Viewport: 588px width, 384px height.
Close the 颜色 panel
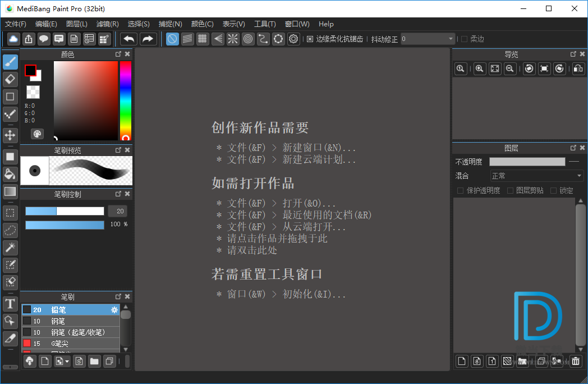click(x=127, y=54)
